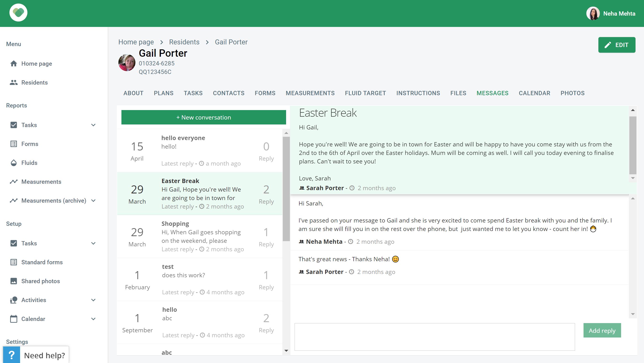Open the hello conversation from 1 September
Screen dimensions: 644x363
coord(200,323)
